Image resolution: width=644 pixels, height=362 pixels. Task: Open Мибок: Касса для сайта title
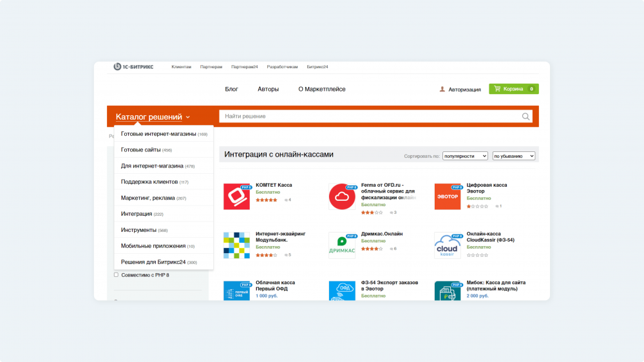pyautogui.click(x=496, y=285)
